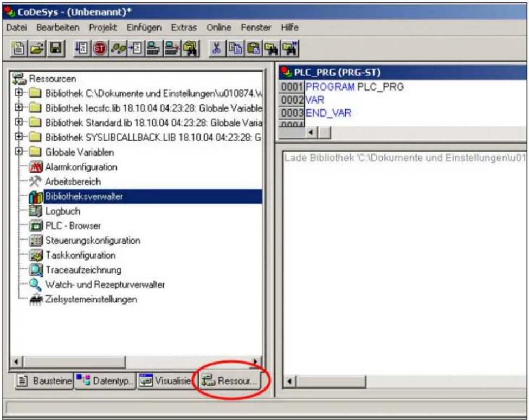Switch to the Bausteine tab
The height and width of the screenshot is (420, 529).
(x=44, y=381)
